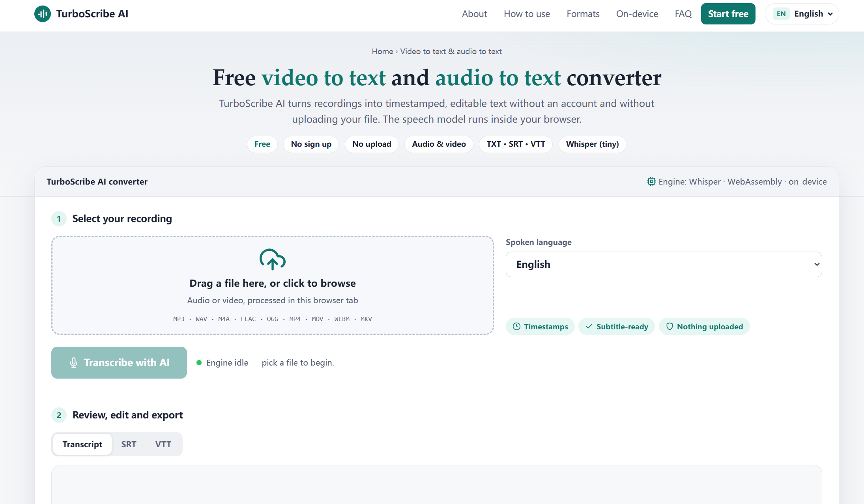The image size is (864, 504).
Task: Click the TurboScribe AI brand name
Action: [x=92, y=14]
